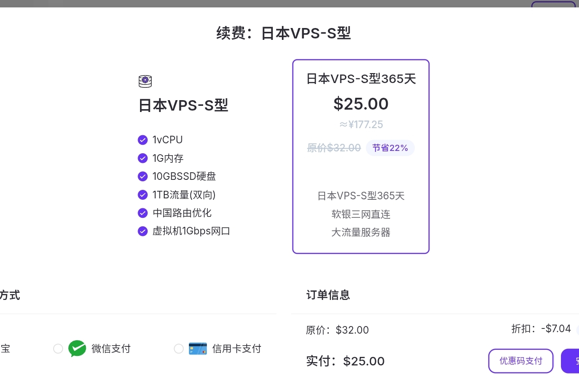Click the 信用卡支付 label text
The width and height of the screenshot is (579, 392).
237,349
